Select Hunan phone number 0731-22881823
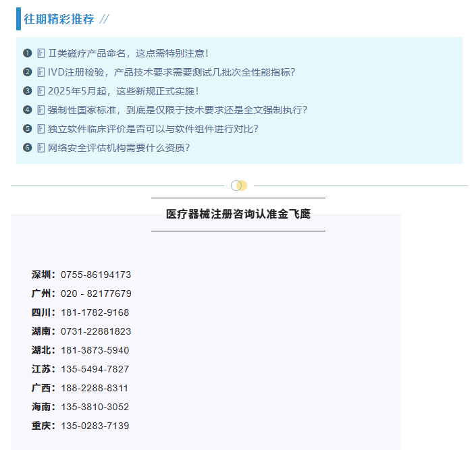 [x=96, y=332]
